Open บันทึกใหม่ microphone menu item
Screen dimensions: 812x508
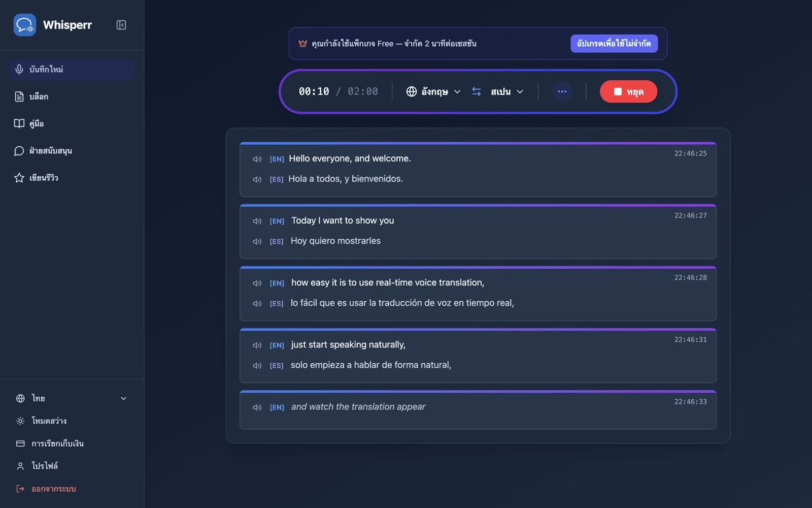(x=72, y=70)
